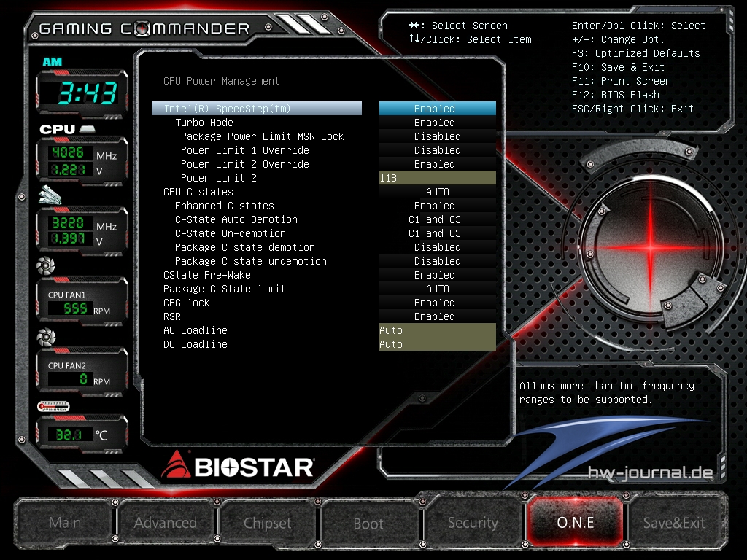Edit DC Loadline Auto field
747x560 pixels.
click(438, 344)
